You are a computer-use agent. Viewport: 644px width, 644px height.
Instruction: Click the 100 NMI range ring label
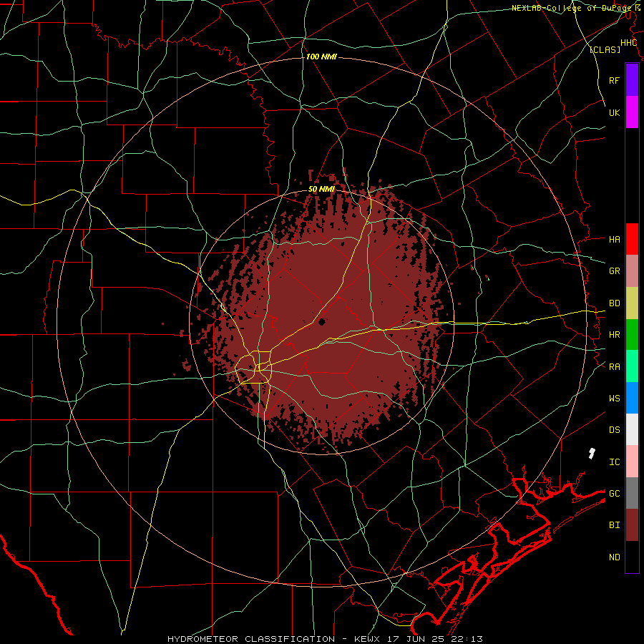point(321,57)
